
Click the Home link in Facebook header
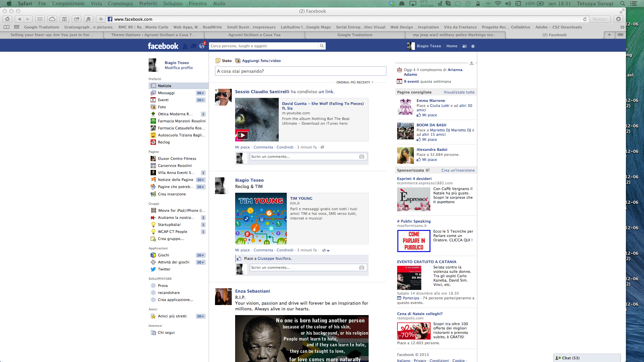coord(451,46)
